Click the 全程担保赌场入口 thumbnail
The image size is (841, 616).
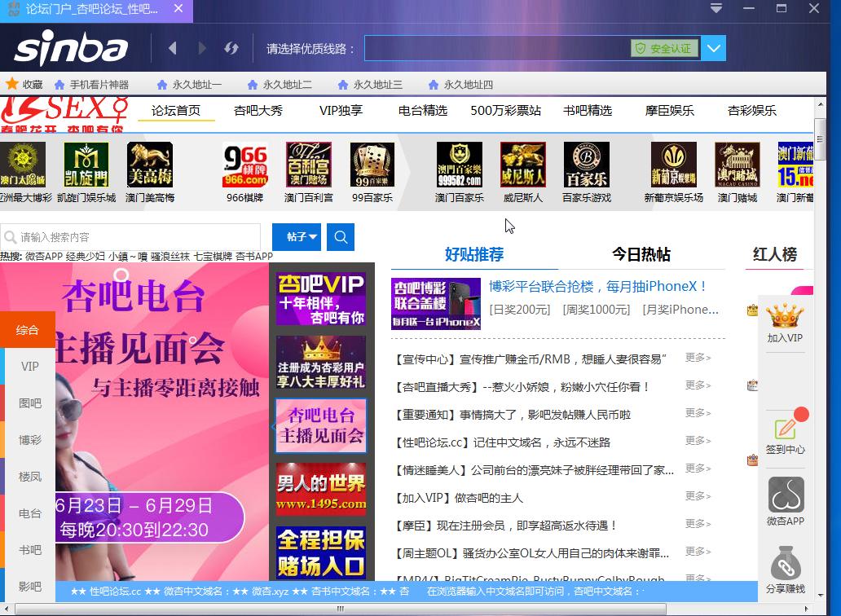point(321,552)
